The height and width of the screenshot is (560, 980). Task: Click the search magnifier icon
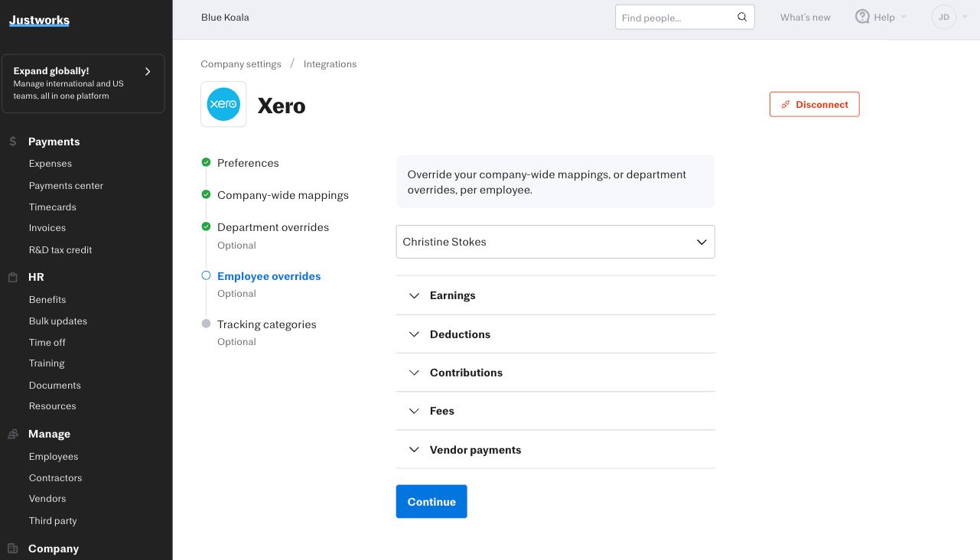[x=741, y=18]
